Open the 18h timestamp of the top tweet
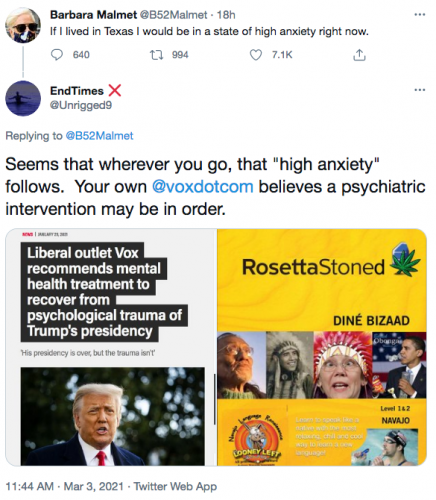436x500 pixels. click(226, 15)
